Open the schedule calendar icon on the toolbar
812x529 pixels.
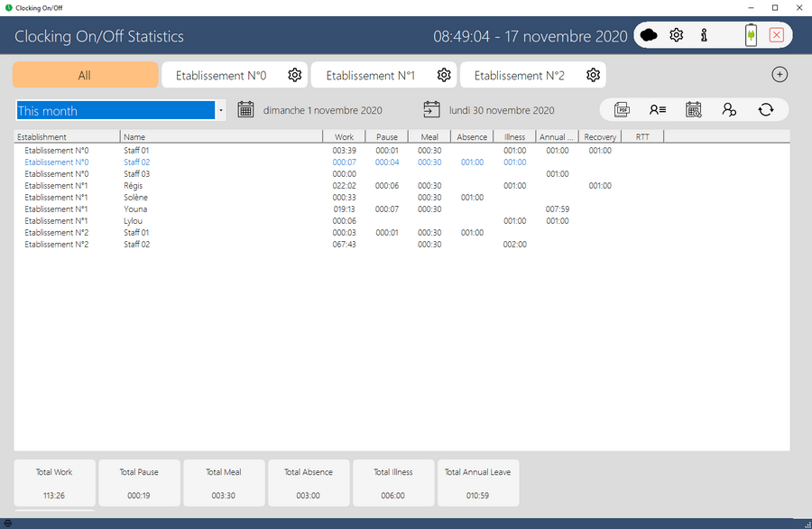(x=693, y=109)
